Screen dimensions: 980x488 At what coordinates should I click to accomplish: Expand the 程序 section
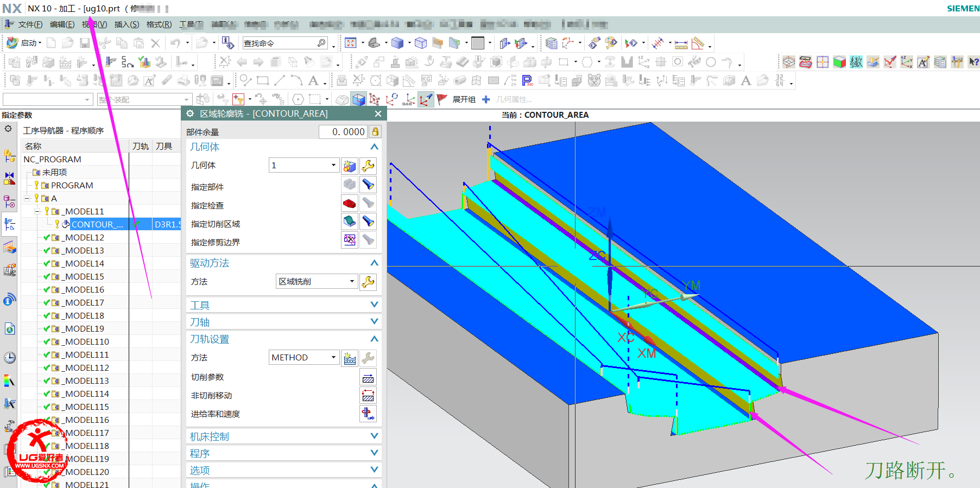pos(374,453)
